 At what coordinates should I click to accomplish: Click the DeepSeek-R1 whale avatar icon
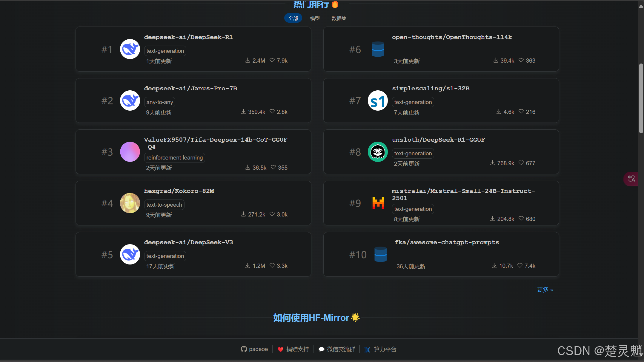tap(130, 49)
